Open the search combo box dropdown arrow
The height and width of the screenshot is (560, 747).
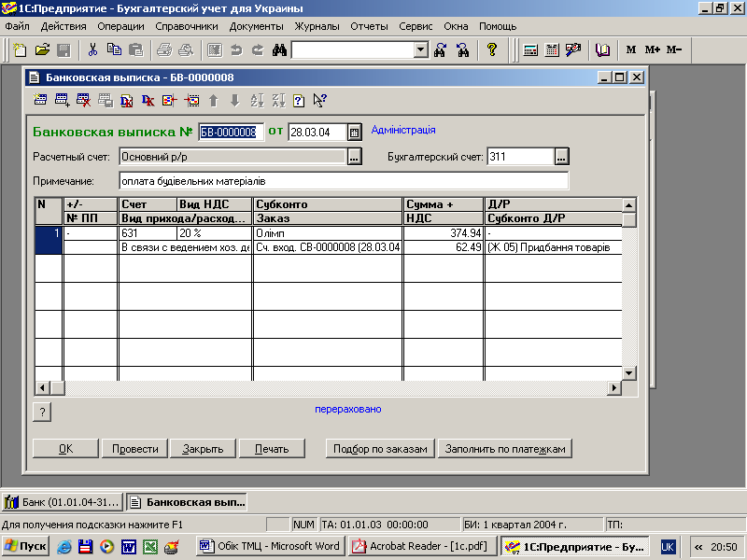pos(421,49)
